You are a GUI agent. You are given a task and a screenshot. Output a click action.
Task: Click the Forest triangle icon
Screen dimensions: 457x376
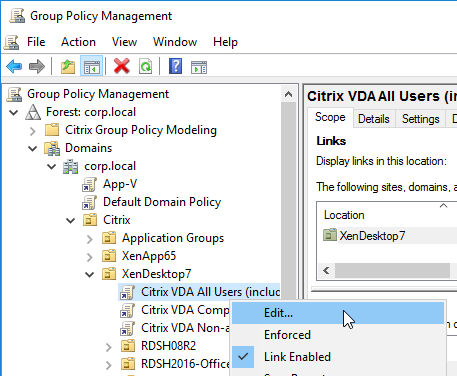(x=33, y=112)
